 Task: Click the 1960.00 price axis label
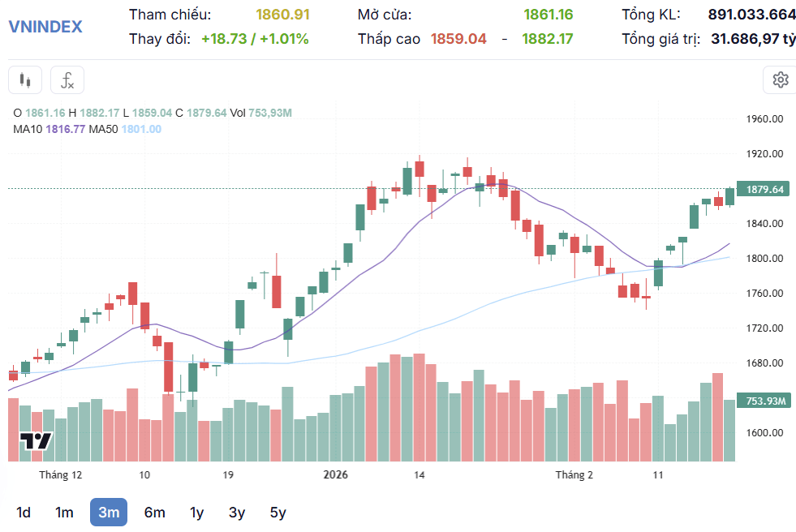click(764, 119)
